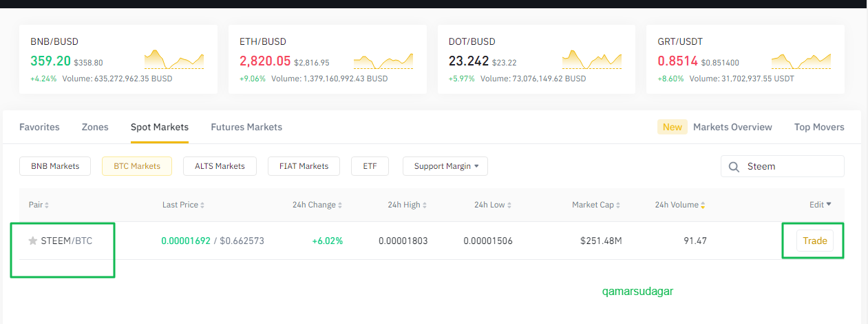Sort by Last Price column arrows

tap(202, 205)
